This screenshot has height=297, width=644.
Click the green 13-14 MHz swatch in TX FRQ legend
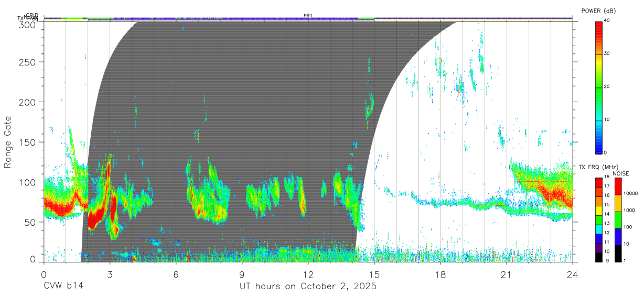point(599,219)
